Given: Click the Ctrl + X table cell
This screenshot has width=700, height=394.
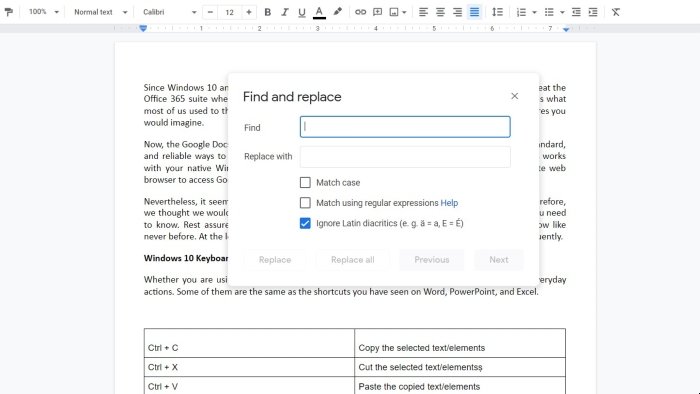Looking at the screenshot, I should click(249, 367).
